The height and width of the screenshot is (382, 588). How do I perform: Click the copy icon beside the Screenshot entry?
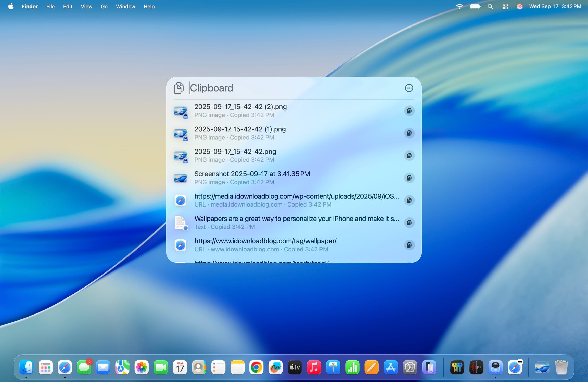coord(409,178)
